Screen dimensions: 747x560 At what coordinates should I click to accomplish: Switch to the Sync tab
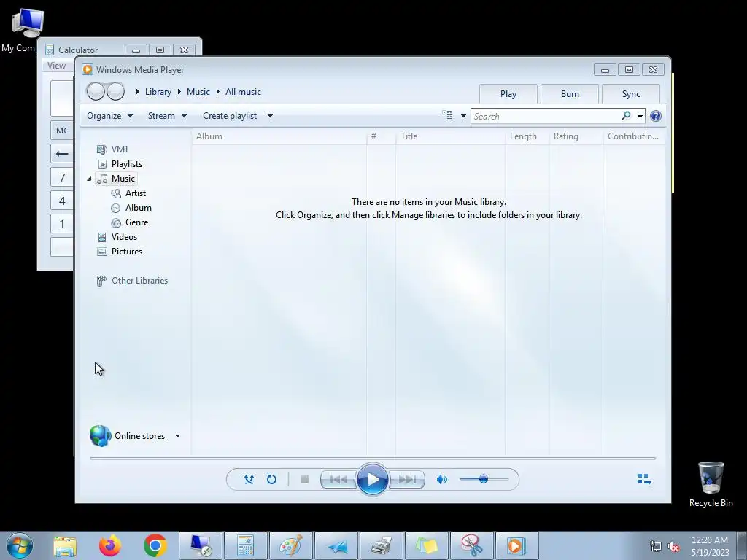[x=631, y=94]
